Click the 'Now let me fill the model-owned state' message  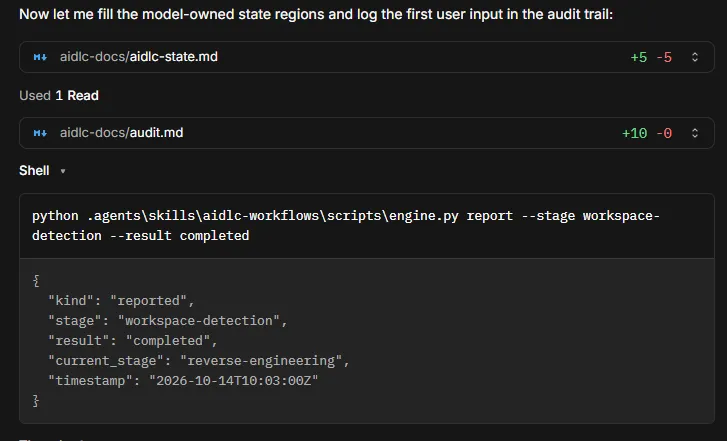click(316, 14)
